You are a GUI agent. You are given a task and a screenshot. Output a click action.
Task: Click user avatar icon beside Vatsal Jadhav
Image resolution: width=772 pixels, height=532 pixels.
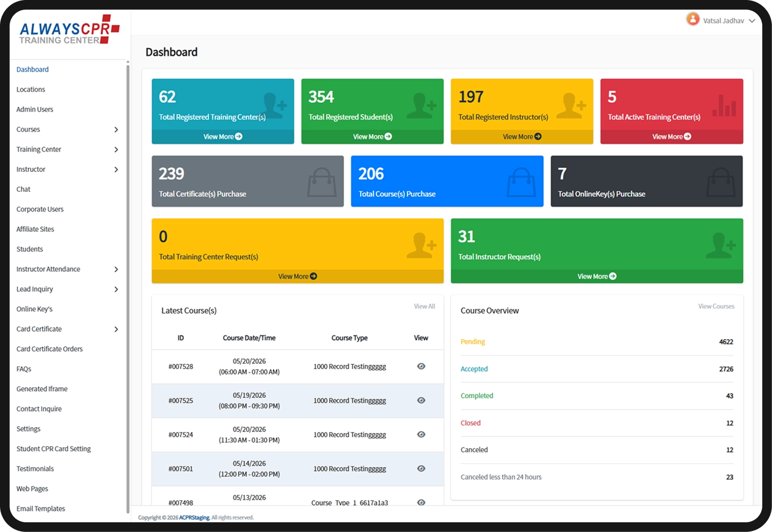tap(693, 20)
